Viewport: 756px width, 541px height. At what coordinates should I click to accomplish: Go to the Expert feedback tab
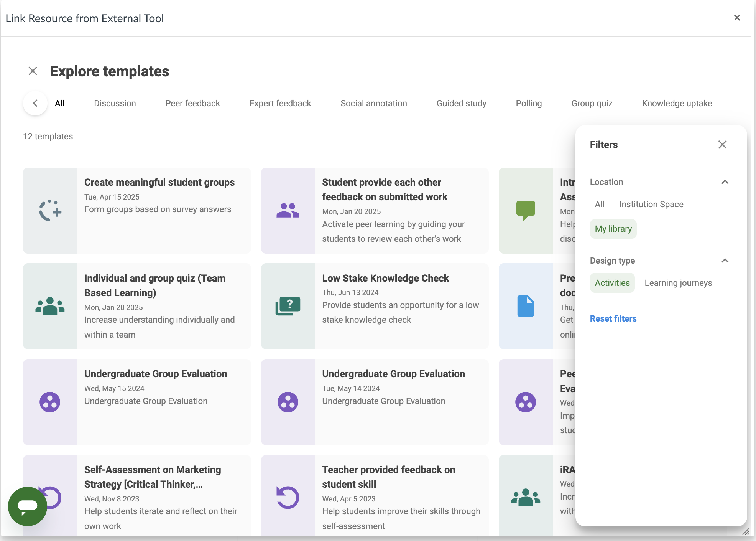[x=280, y=103]
